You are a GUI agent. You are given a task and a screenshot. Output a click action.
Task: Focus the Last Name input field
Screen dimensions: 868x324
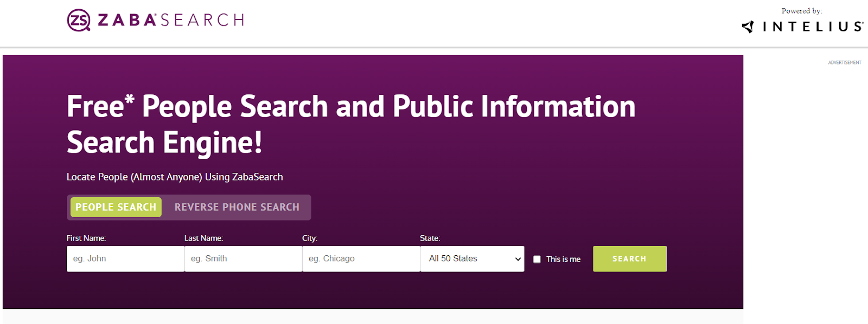[x=243, y=258]
